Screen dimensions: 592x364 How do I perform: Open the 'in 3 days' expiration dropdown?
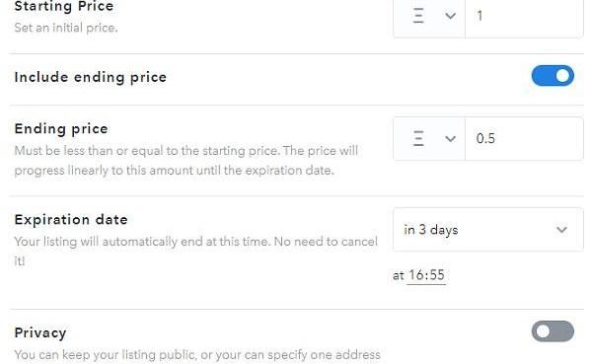(487, 230)
